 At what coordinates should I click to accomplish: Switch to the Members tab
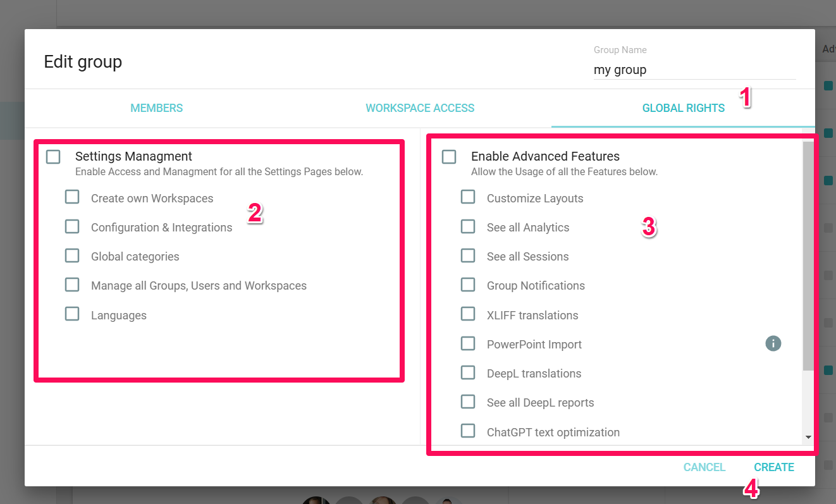click(x=156, y=108)
